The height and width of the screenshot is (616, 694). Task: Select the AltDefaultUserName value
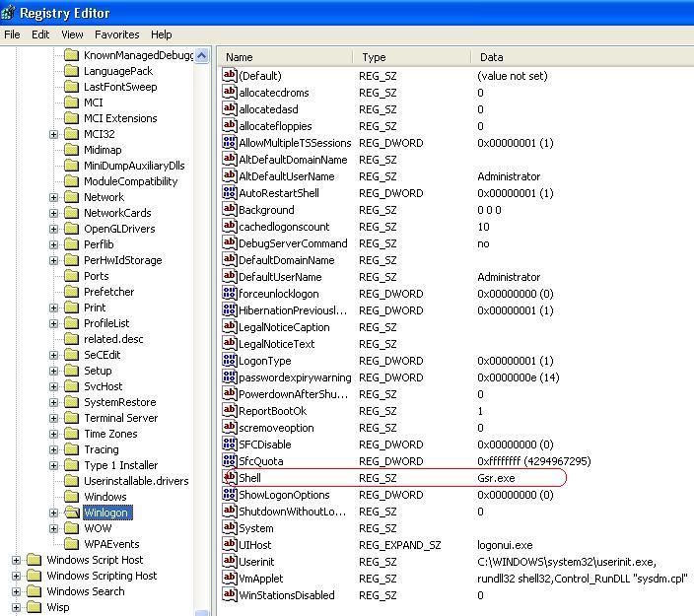coord(286,176)
